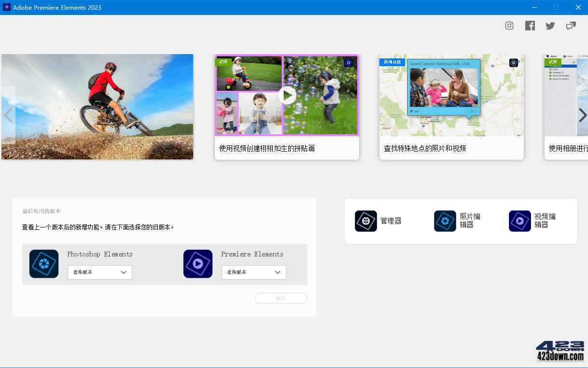588x368 pixels.
Task: Expand Premiere Elements 选择版本 dropdown
Action: (254, 272)
